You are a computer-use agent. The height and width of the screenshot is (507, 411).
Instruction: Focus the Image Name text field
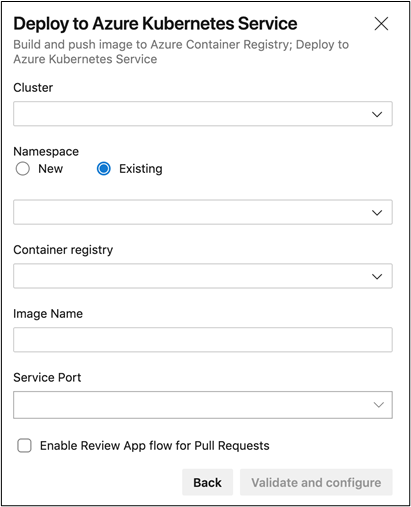pos(203,340)
